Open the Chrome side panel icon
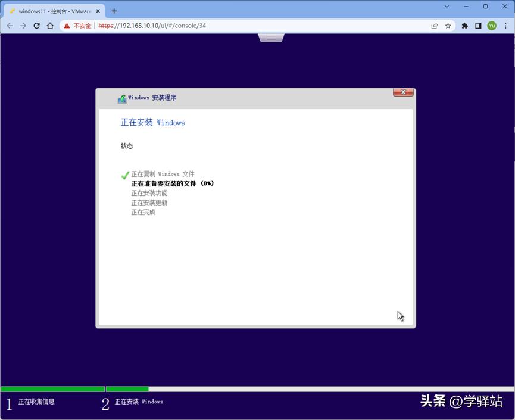Image resolution: width=515 pixels, height=420 pixels. (x=479, y=26)
